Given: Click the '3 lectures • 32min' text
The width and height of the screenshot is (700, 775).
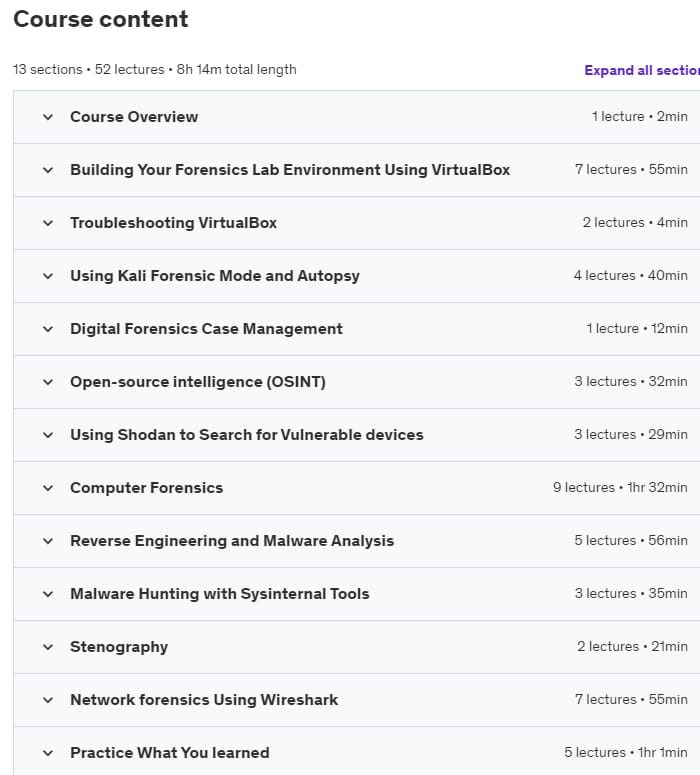Looking at the screenshot, I should pyautogui.click(x=631, y=382).
